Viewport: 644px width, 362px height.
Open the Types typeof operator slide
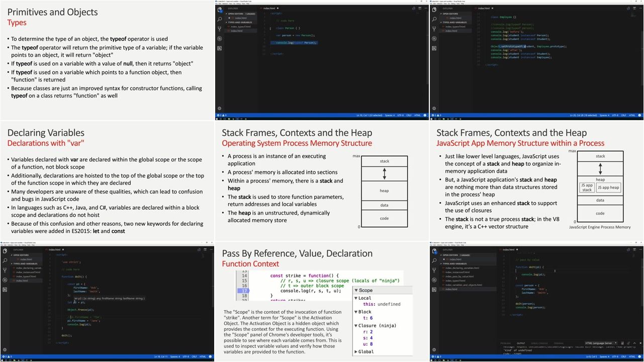point(107,60)
